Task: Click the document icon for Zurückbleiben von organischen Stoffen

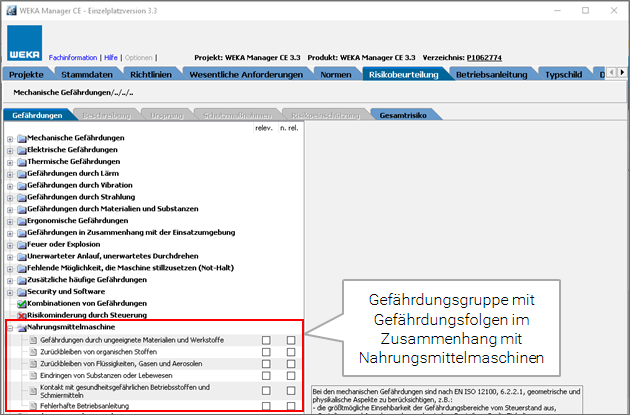Action: point(32,353)
